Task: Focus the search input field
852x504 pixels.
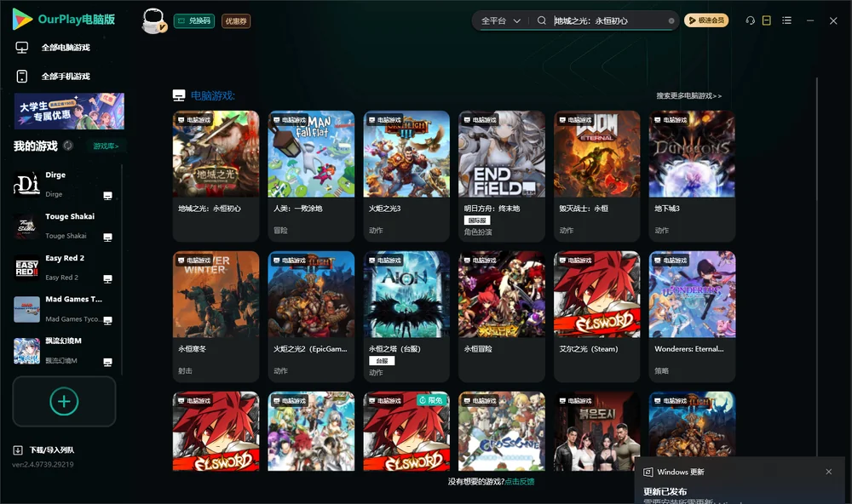Action: click(608, 20)
